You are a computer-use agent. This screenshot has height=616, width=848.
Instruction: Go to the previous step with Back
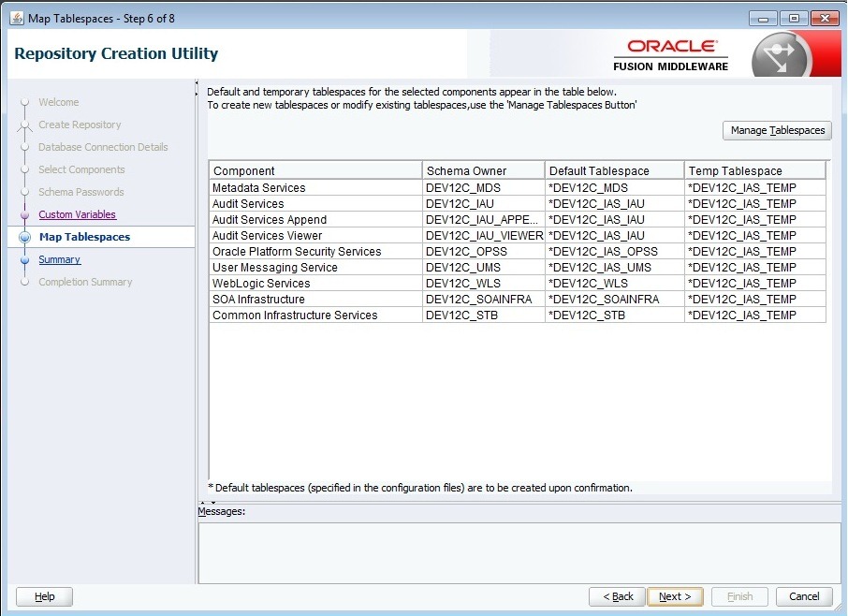(618, 596)
